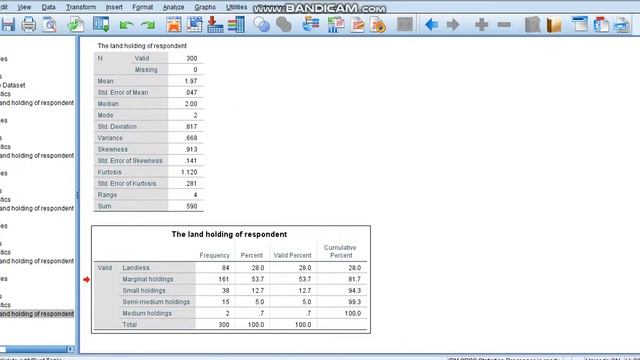The image size is (640, 360).
Task: Click the gray Demote right arrow
Action: (453, 25)
